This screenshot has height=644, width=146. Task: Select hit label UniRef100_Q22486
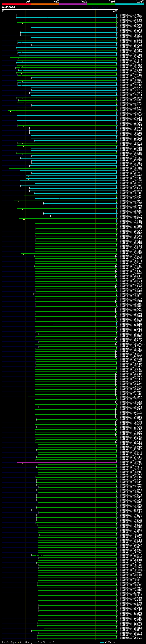point(131,462)
